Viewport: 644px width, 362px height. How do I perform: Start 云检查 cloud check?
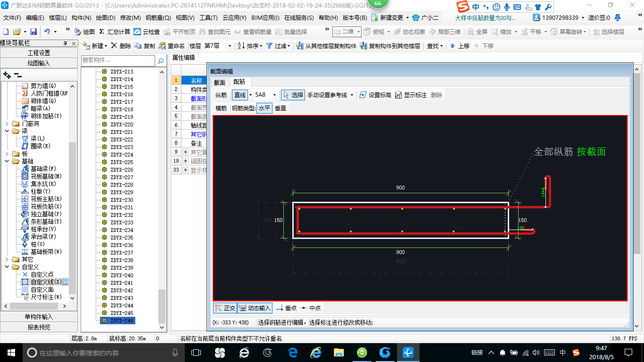147,32
